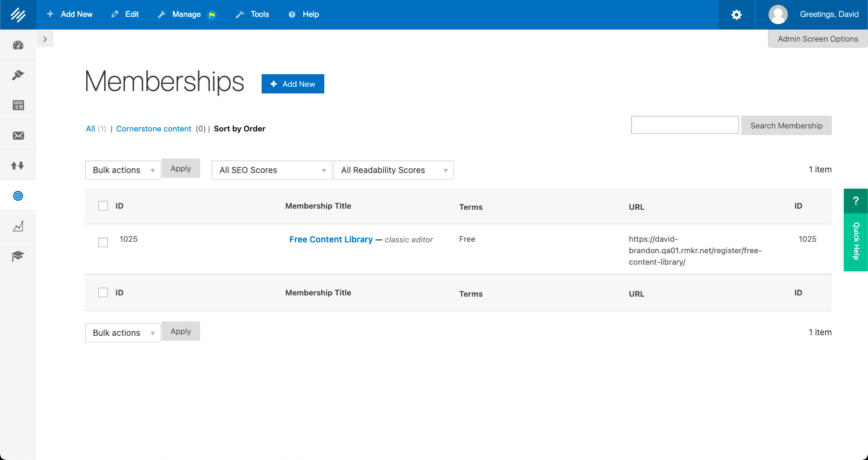
Task: Select the paintbrush Design icon in sidebar
Action: coord(17,75)
